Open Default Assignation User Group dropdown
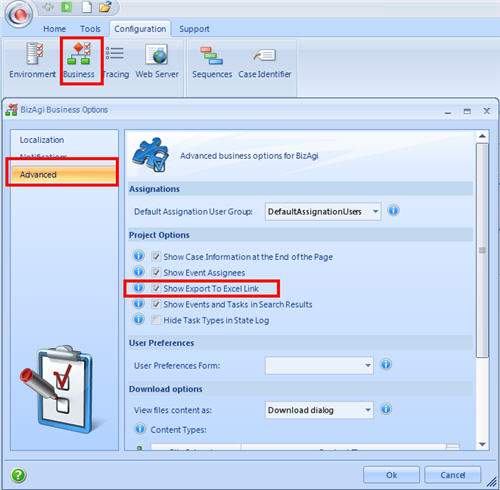The image size is (500, 490). (323, 212)
